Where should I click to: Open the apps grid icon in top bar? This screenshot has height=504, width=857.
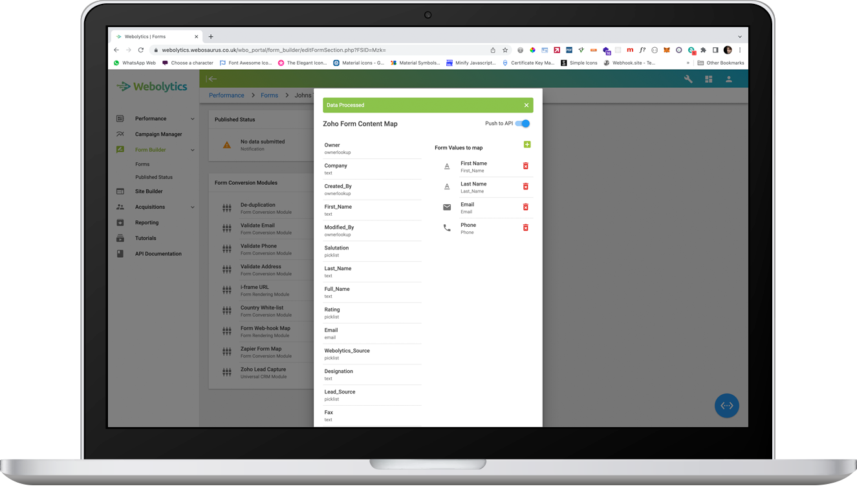[x=708, y=79]
